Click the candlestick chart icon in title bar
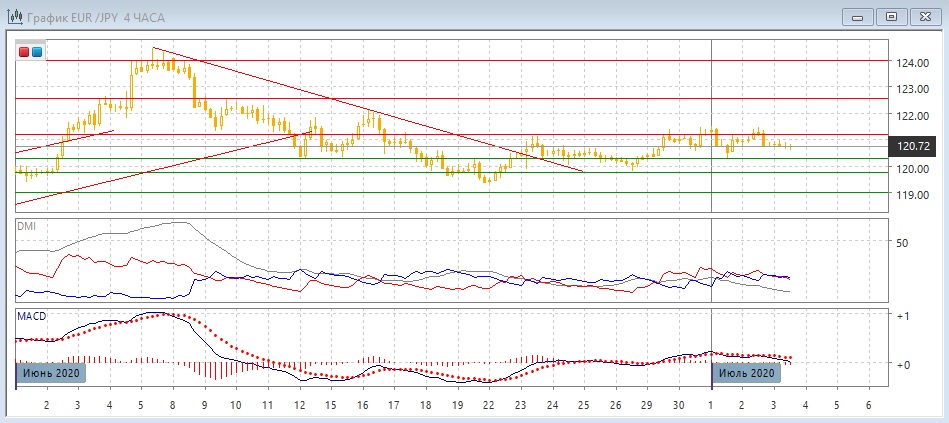 pos(15,15)
